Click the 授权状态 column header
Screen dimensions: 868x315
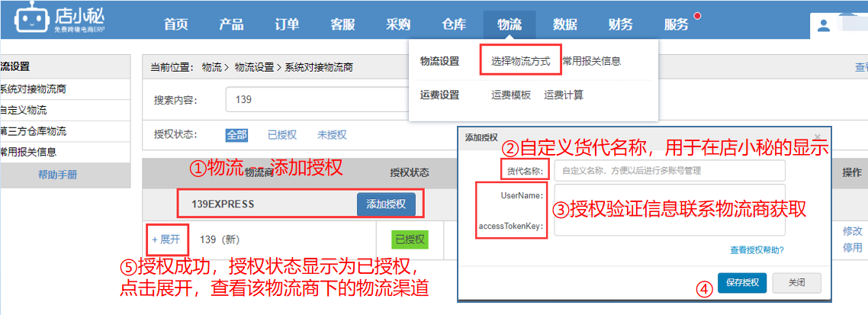[x=410, y=172]
